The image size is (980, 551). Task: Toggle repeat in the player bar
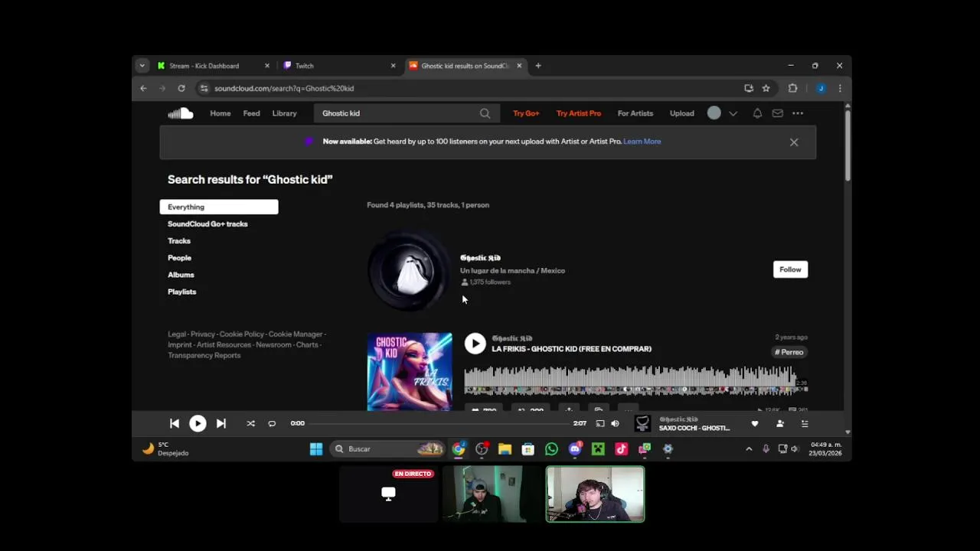[272, 423]
